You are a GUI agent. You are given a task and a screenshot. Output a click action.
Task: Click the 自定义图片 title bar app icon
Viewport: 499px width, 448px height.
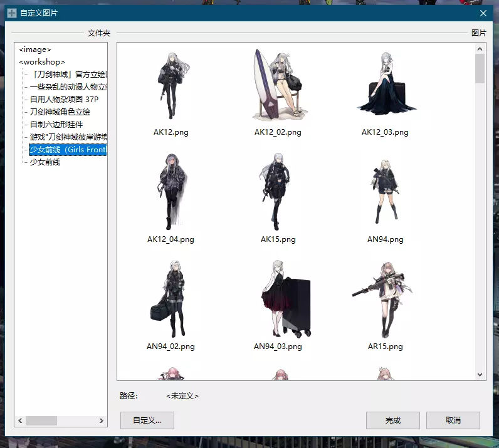(x=12, y=13)
